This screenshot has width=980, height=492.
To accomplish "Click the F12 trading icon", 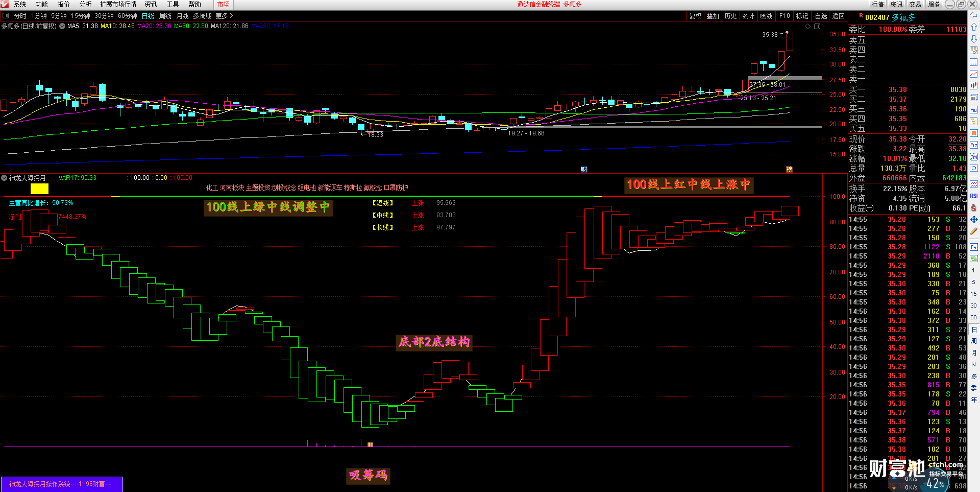I will click(x=973, y=145).
